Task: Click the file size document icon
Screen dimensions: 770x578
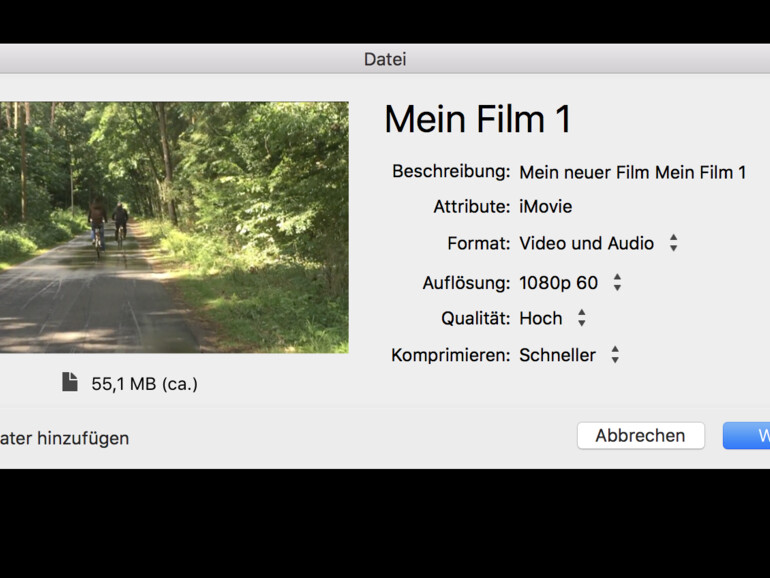Action: tap(69, 382)
